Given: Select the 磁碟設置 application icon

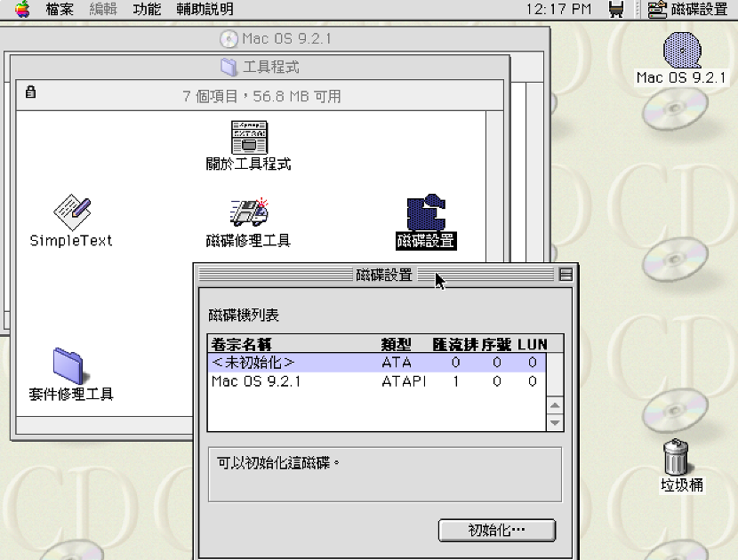Looking at the screenshot, I should [427, 212].
